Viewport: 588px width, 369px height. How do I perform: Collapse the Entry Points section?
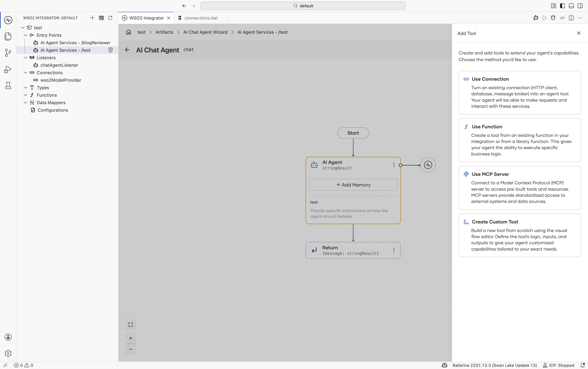[26, 35]
